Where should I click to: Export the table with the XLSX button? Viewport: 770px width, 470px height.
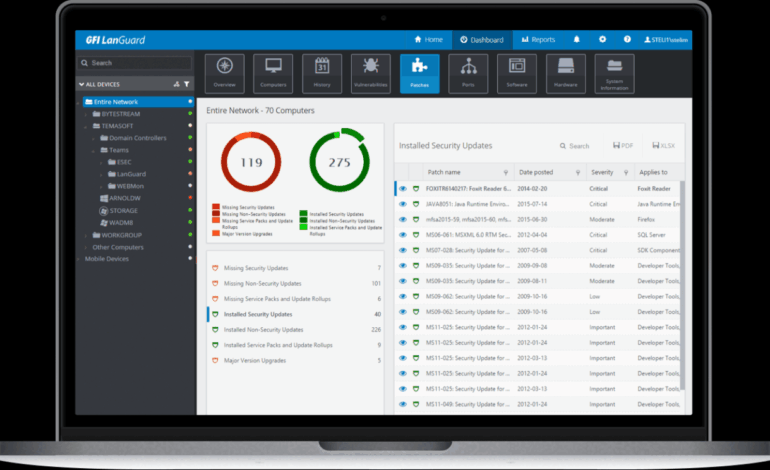point(663,146)
